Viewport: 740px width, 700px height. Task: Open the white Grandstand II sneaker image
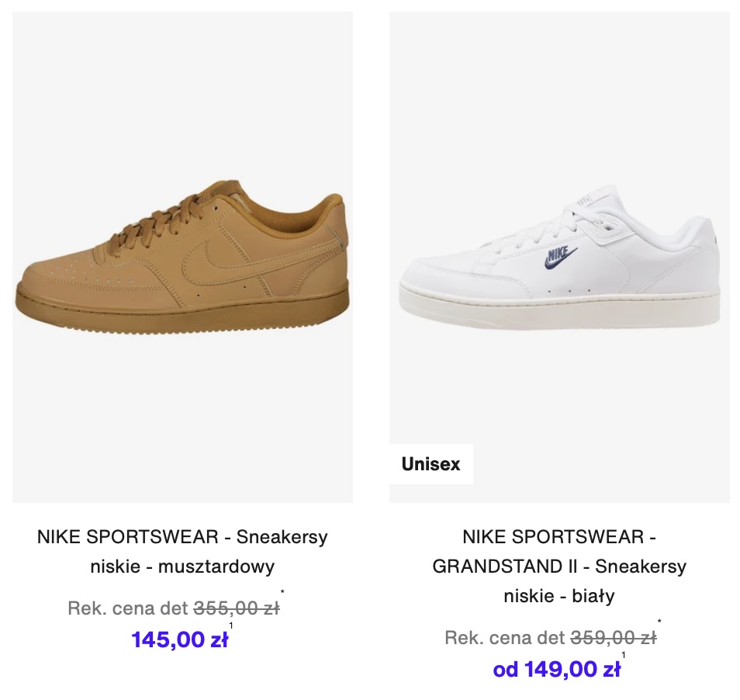coord(559,257)
